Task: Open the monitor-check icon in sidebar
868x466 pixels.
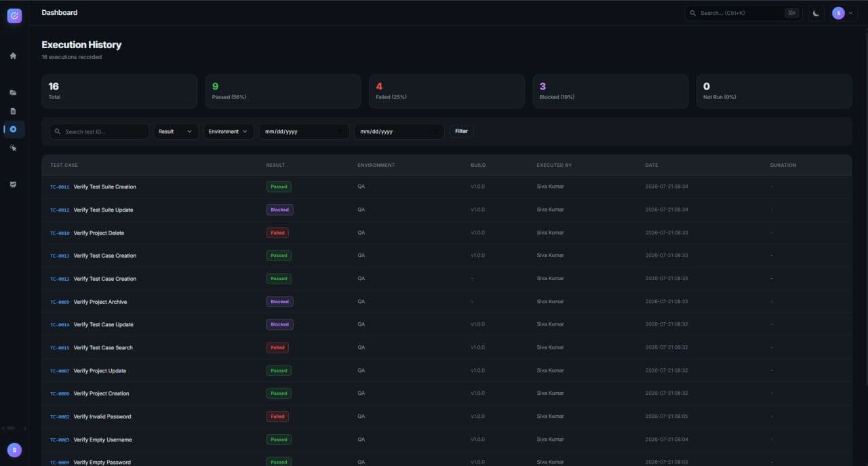Action: [x=13, y=185]
